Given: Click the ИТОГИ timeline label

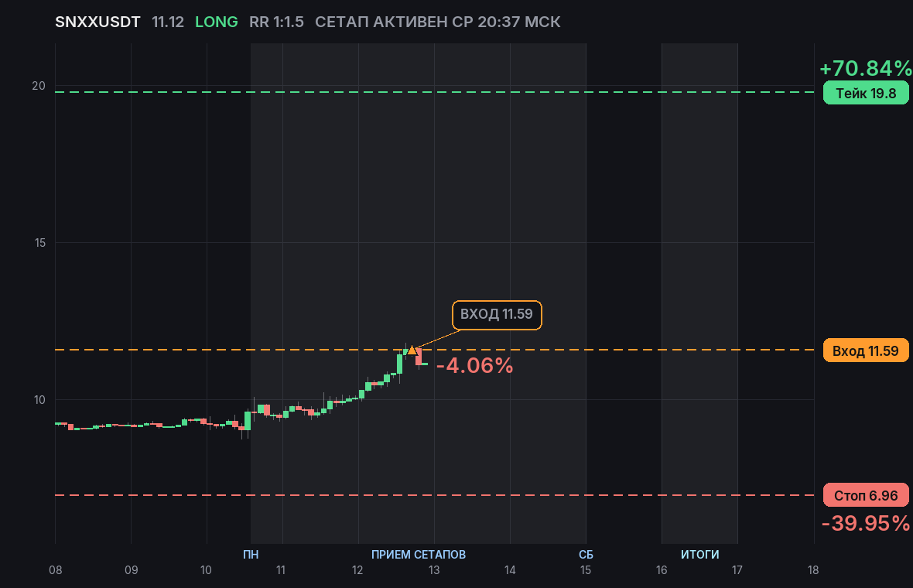Looking at the screenshot, I should 700,554.
